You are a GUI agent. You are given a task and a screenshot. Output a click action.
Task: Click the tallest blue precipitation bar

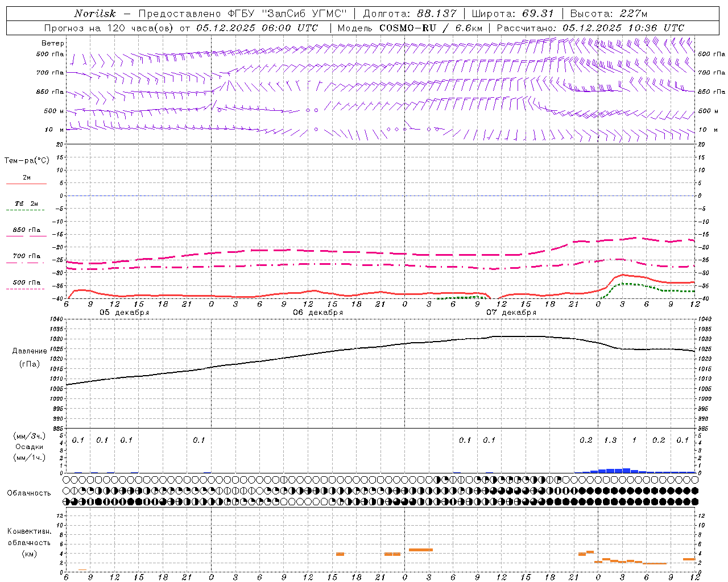(626, 471)
